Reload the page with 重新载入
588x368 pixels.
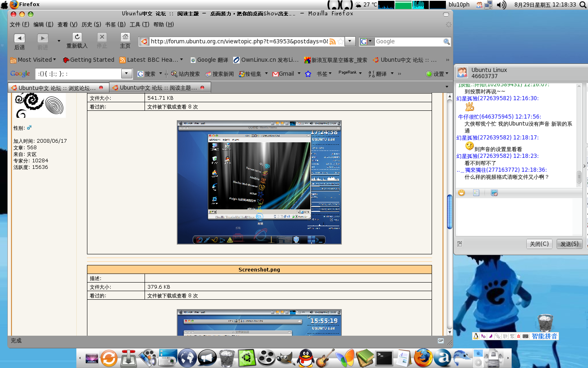(77, 41)
